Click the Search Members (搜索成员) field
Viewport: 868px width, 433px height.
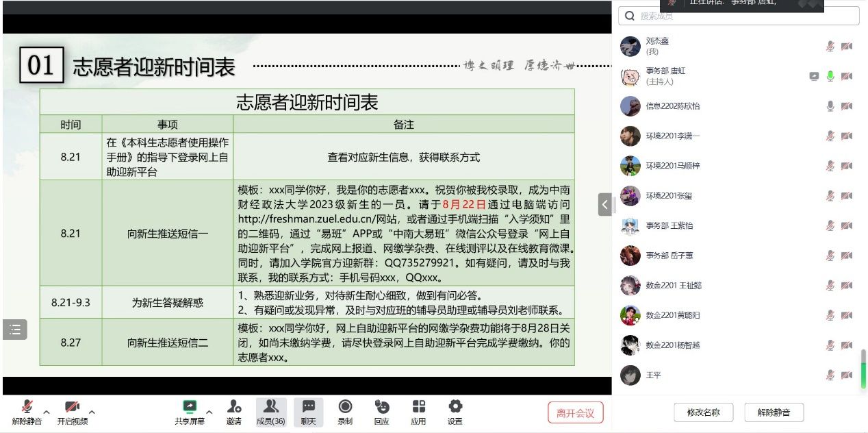[739, 16]
